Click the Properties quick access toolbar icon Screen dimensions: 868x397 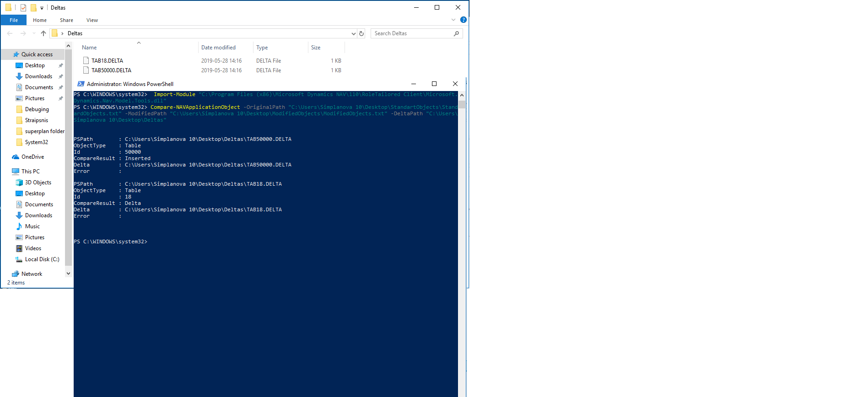23,8
